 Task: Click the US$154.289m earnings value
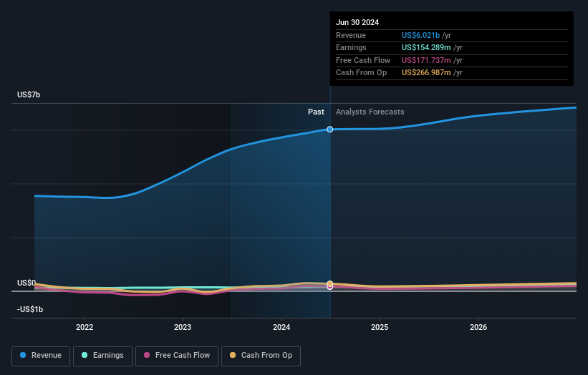426,47
